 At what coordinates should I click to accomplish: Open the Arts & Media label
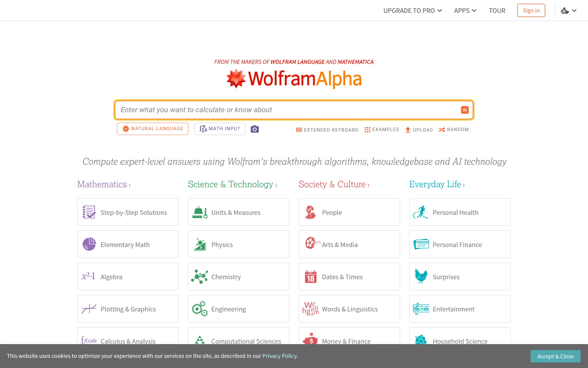(x=340, y=245)
